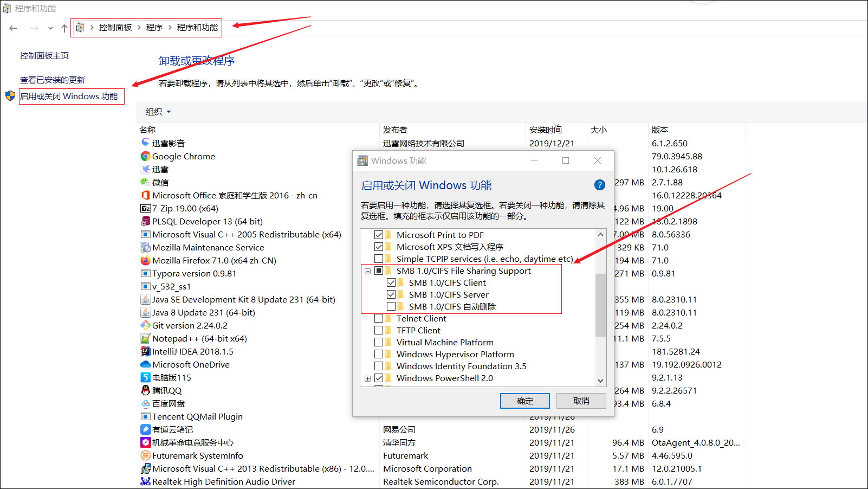Click 确定 button in Windows 功能 dialog
Viewport: 868px width, 489px height.
pos(525,401)
